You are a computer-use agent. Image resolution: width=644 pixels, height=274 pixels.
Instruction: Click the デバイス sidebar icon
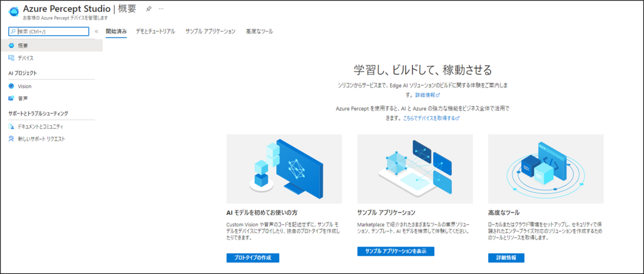tap(11, 58)
